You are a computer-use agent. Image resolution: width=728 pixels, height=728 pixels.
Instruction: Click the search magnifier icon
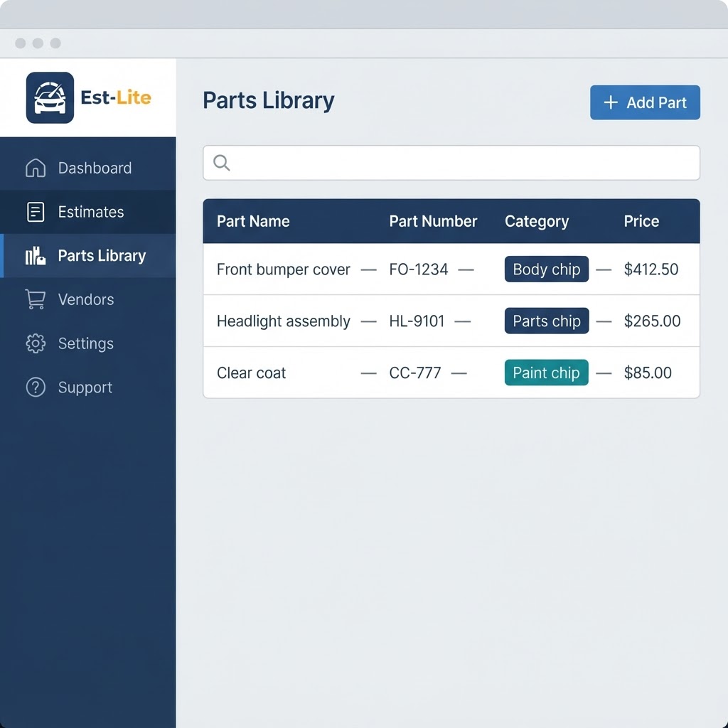point(222,163)
